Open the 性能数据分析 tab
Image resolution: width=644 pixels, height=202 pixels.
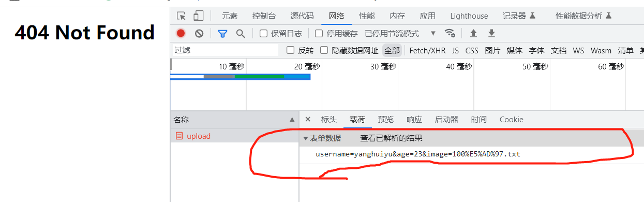583,16
